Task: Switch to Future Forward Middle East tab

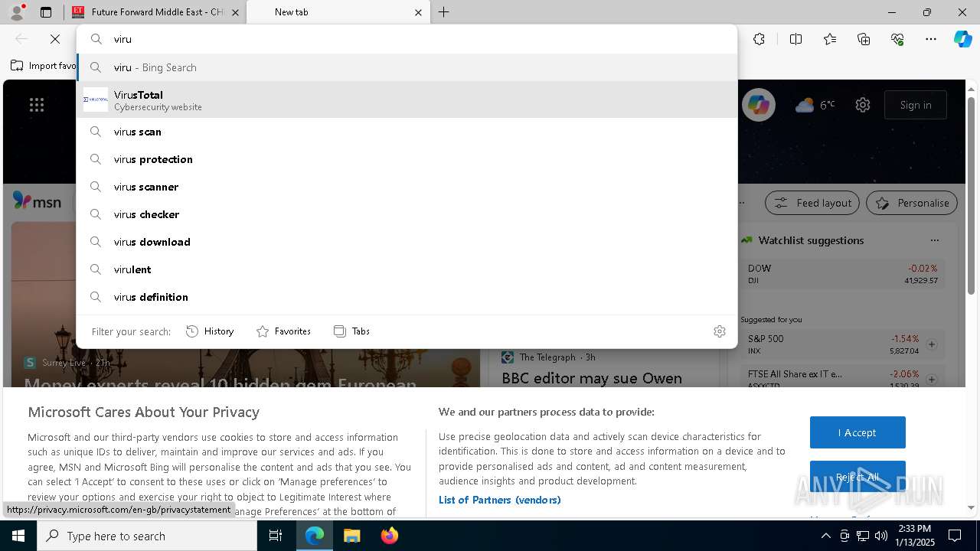Action: pos(154,12)
